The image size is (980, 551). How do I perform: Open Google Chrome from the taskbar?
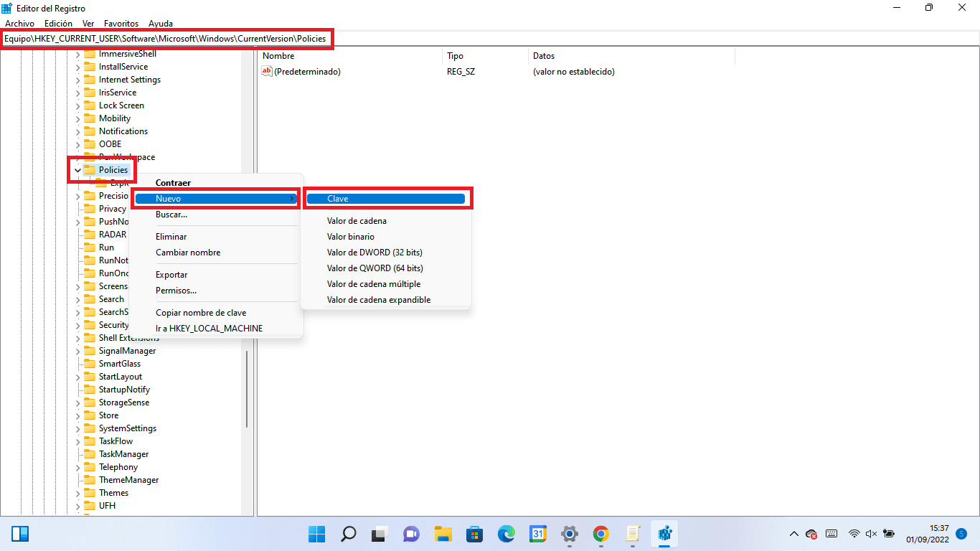[x=601, y=534]
